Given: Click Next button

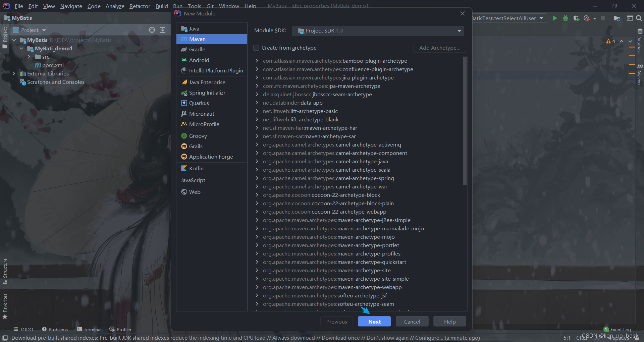Looking at the screenshot, I should click(x=374, y=321).
